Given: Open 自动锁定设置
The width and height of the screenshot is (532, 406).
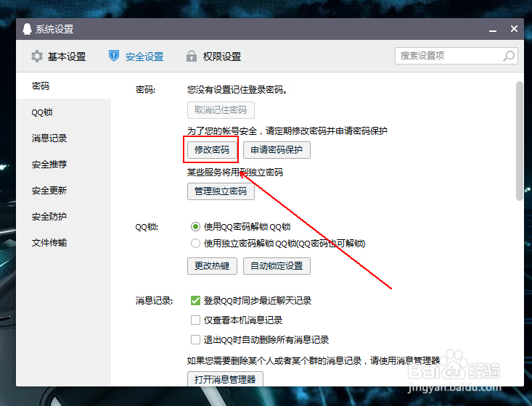Looking at the screenshot, I should click(277, 266).
